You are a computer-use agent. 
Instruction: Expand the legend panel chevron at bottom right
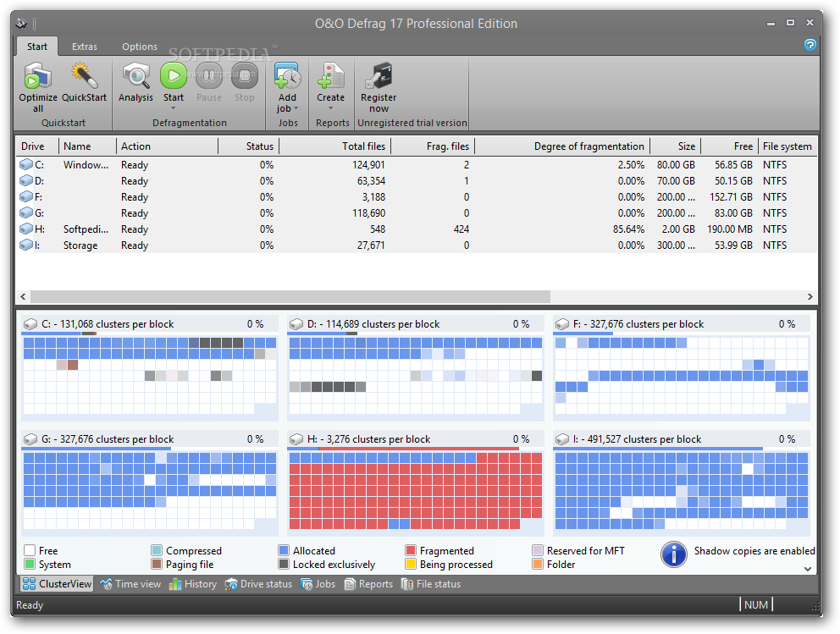pos(808,569)
